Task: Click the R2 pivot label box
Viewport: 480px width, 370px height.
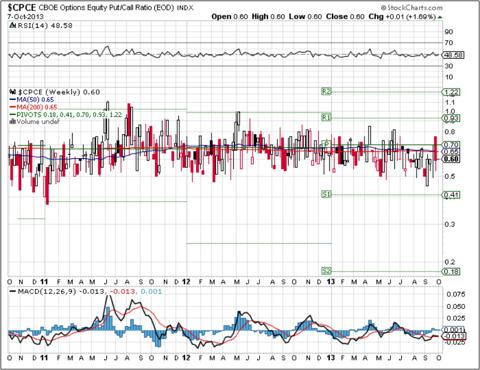Action: tap(327, 91)
